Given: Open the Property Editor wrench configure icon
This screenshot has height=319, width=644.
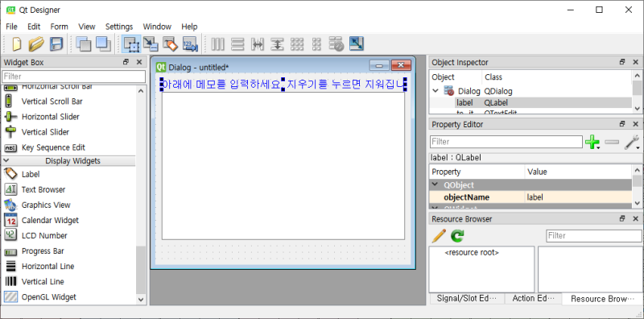Looking at the screenshot, I should [x=632, y=142].
